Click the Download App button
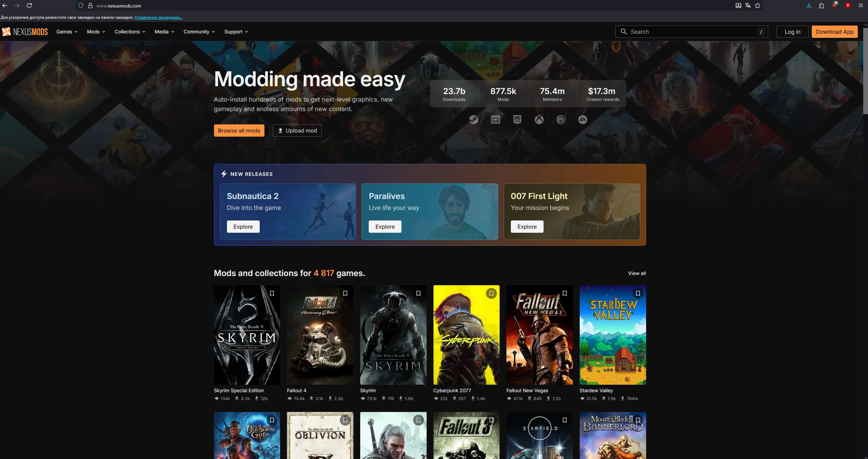Image resolution: width=868 pixels, height=459 pixels. [835, 32]
